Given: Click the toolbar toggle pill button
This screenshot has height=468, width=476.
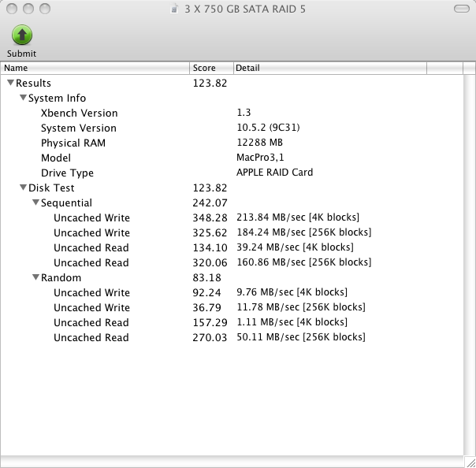Looking at the screenshot, I should (x=462, y=9).
